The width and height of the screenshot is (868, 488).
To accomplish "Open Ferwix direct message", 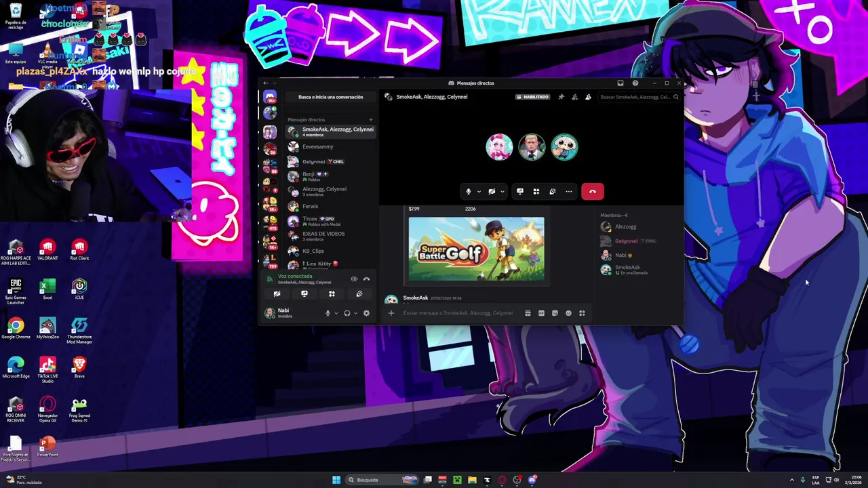I will pos(330,206).
